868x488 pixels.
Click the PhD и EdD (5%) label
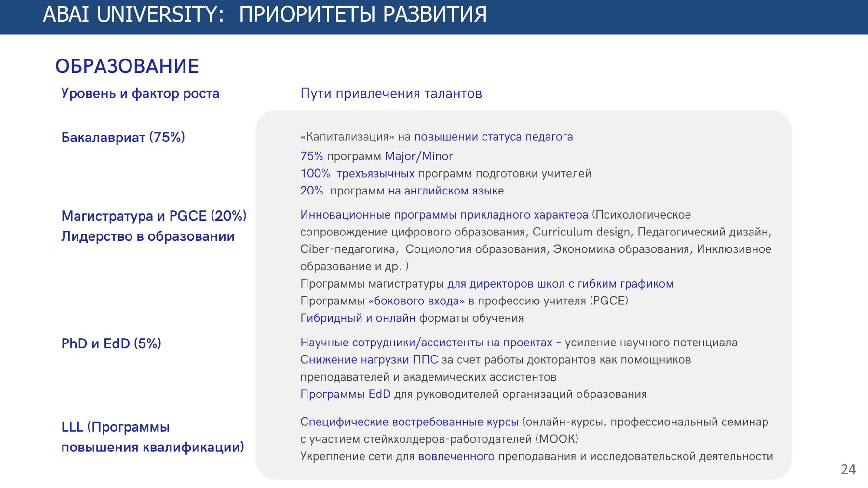[111, 344]
